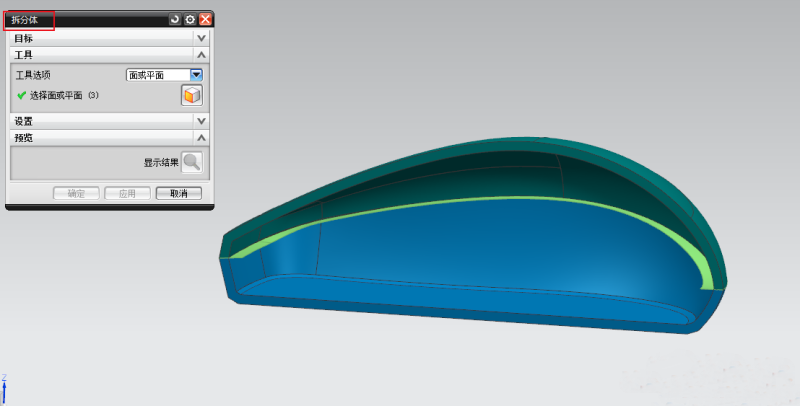
Task: Click the green checkmark beside 选择面或平面
Action: point(21,95)
